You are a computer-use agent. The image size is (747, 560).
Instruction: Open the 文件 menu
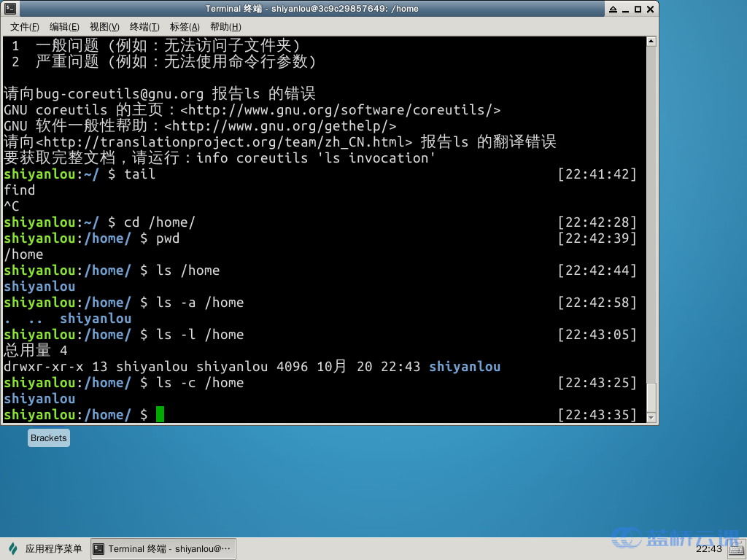click(x=24, y=26)
